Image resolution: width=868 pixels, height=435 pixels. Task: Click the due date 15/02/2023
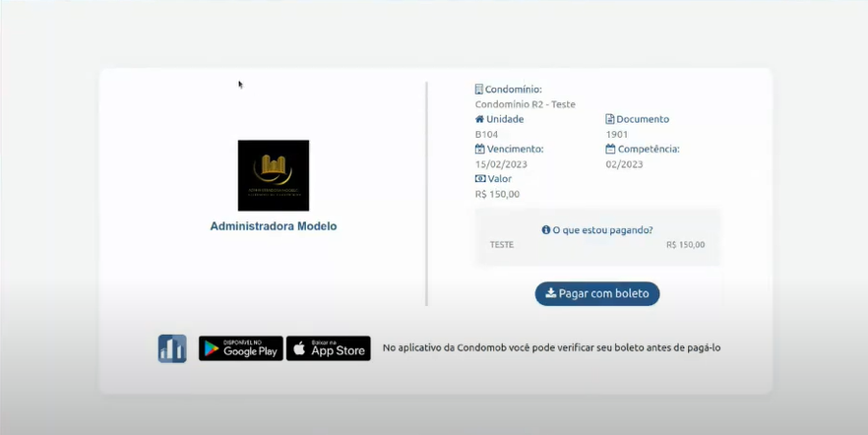coord(496,164)
